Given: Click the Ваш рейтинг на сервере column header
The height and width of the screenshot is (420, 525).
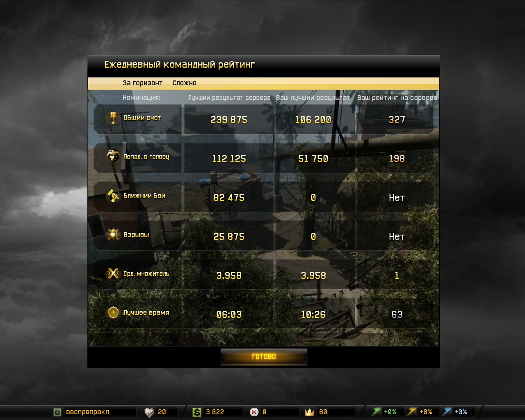Looking at the screenshot, I should pos(397,98).
